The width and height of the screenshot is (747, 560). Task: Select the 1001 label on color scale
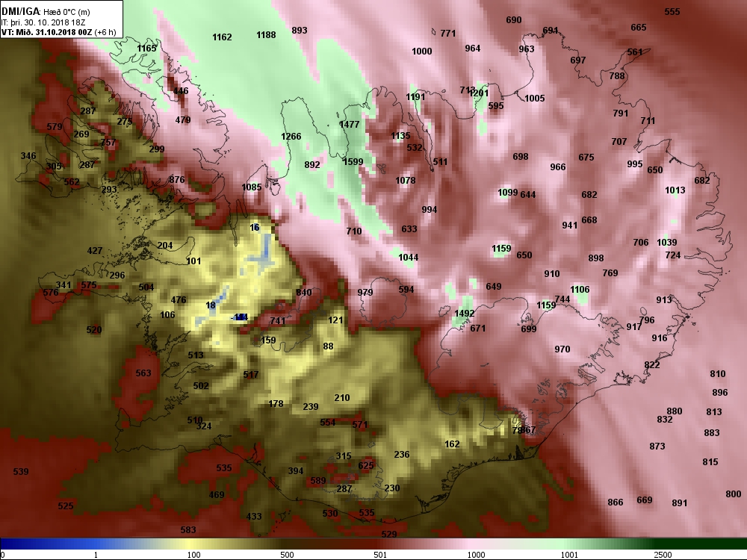pyautogui.click(x=569, y=555)
